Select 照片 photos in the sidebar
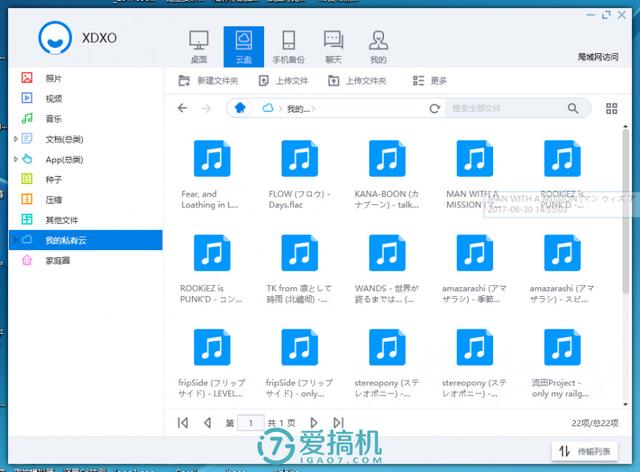This screenshot has height=472, width=640. (x=86, y=78)
